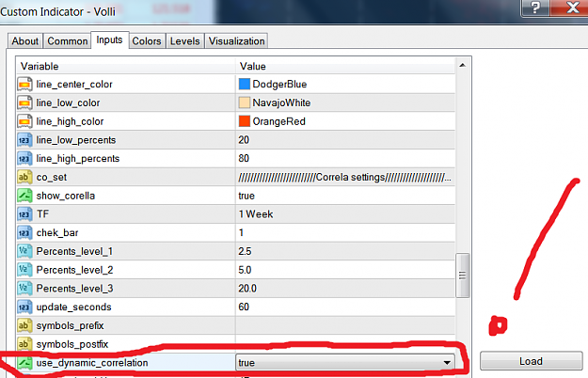This screenshot has height=378, width=588.
Task: Click the Load button
Action: (531, 361)
